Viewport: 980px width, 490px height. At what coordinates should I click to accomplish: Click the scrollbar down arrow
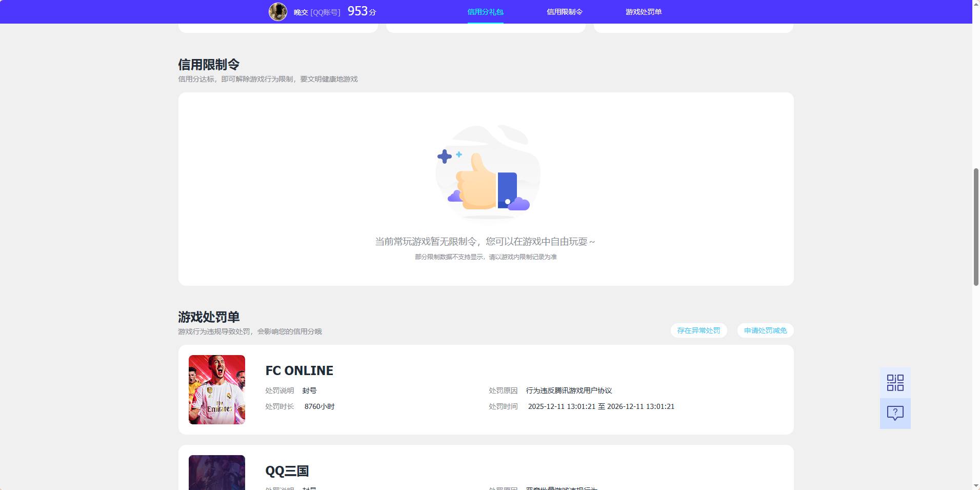(976, 486)
